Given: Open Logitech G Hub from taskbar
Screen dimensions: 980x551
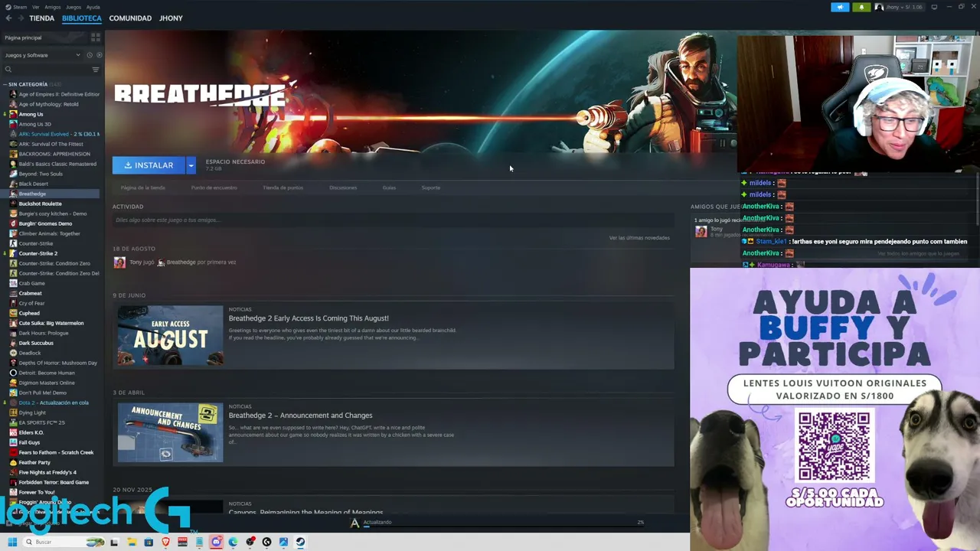Looking at the screenshot, I should (x=266, y=542).
